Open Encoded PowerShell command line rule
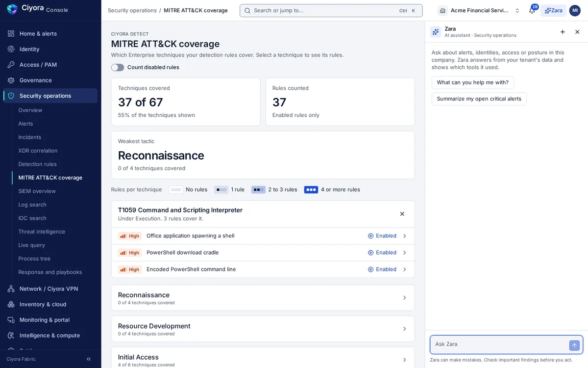The width and height of the screenshot is (588, 368). coord(263,269)
